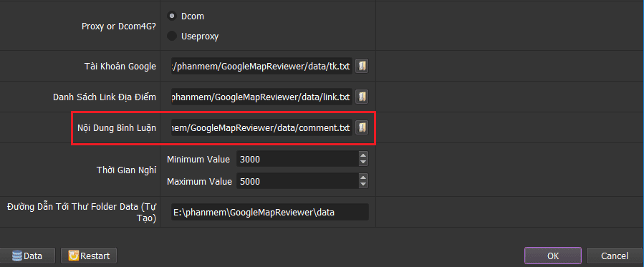Image resolution: width=644 pixels, height=267 pixels.
Task: Browse file for Danh Sách Link Địa Điểm
Action: tap(362, 97)
